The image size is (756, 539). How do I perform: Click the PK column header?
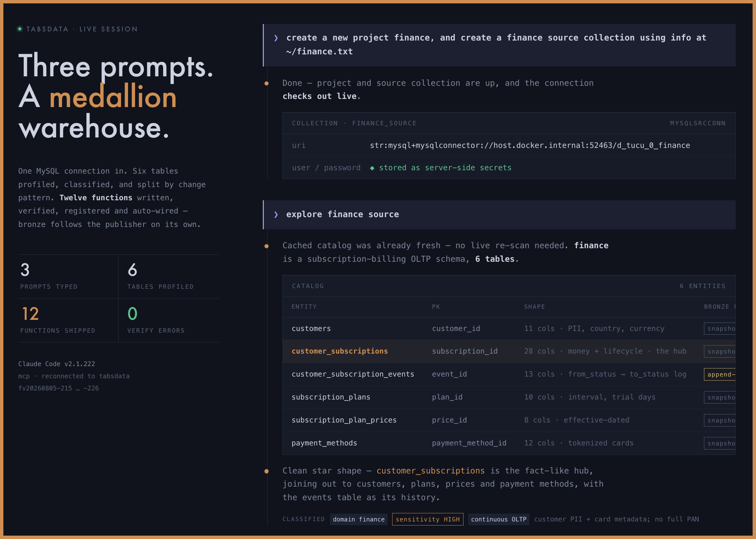(436, 307)
